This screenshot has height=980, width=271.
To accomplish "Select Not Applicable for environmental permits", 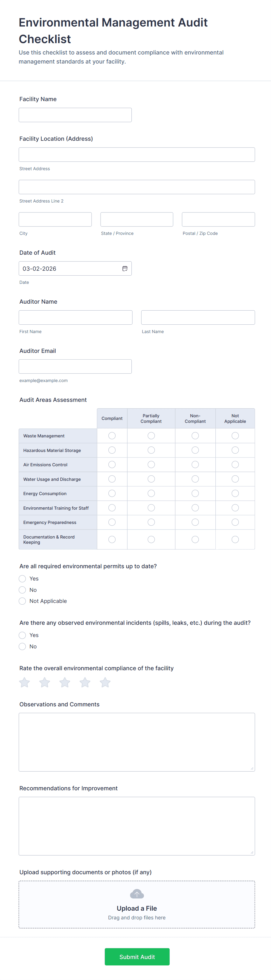I will 22,601.
